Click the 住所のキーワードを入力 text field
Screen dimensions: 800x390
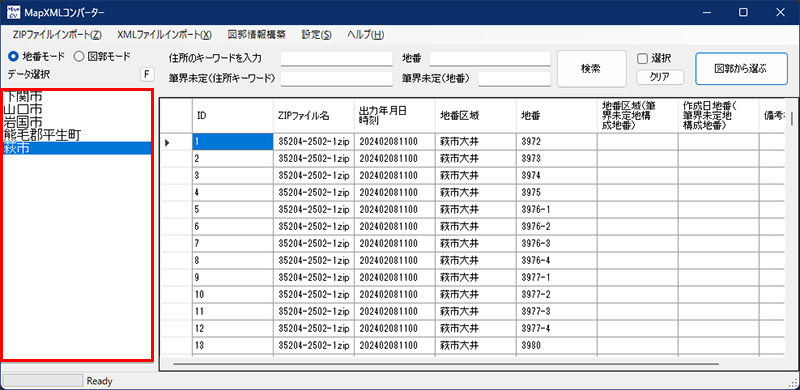pos(337,58)
